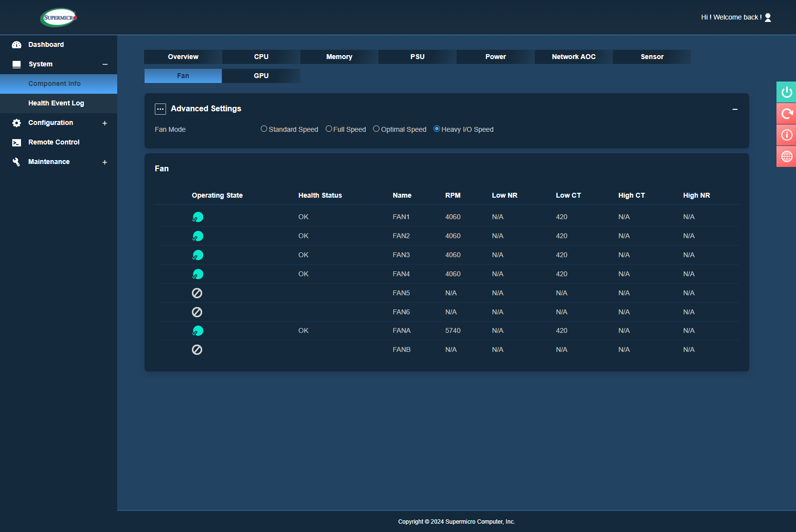
Task: Open the Network AOC tab
Action: [574, 57]
